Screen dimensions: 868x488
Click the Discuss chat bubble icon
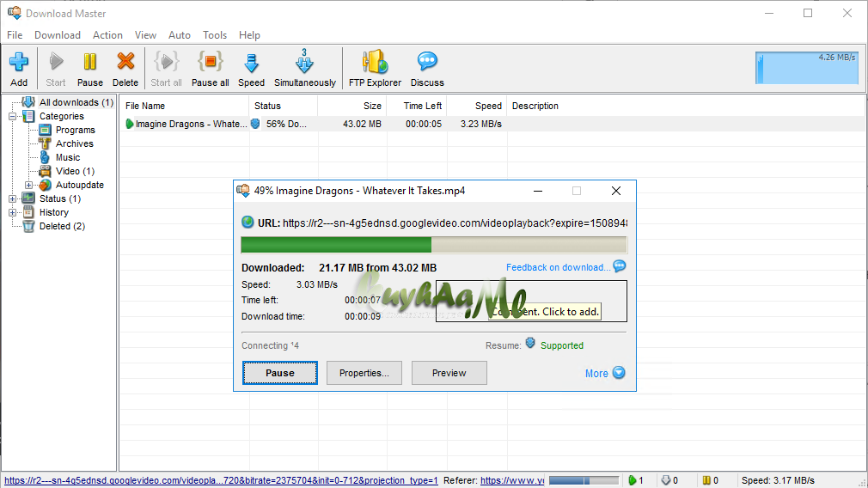(427, 61)
